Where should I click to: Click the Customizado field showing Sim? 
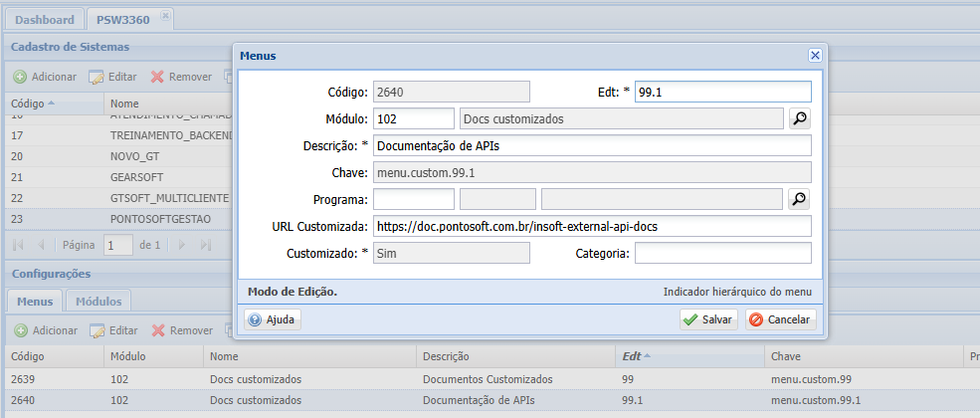[x=452, y=253]
